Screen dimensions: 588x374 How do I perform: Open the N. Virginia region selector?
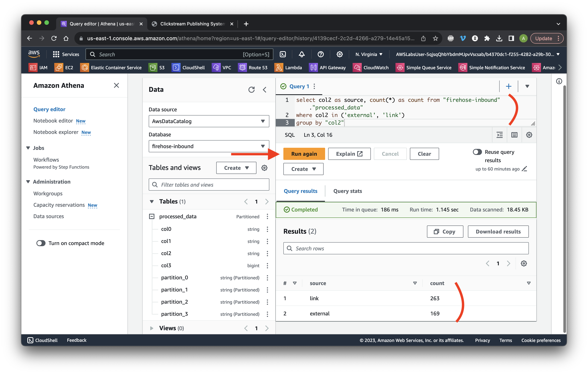[369, 54]
